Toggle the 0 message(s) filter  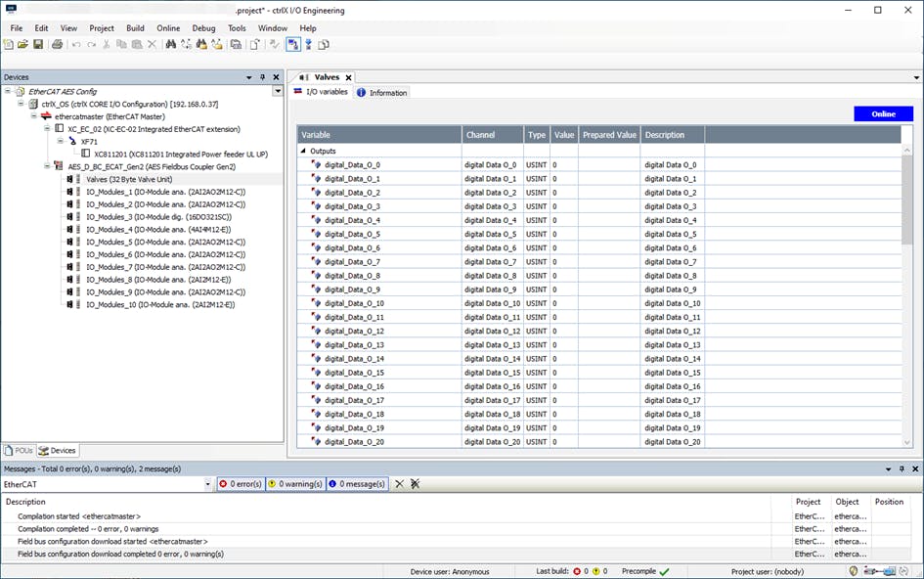pyautogui.click(x=357, y=484)
